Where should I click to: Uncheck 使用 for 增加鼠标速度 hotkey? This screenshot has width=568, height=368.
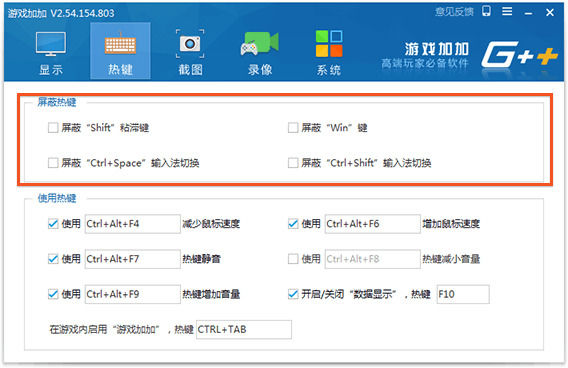point(293,223)
